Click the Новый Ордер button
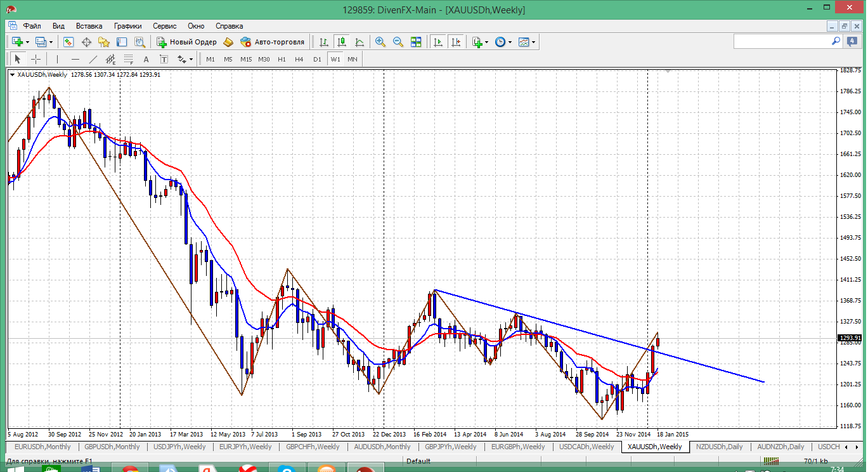 click(x=186, y=42)
